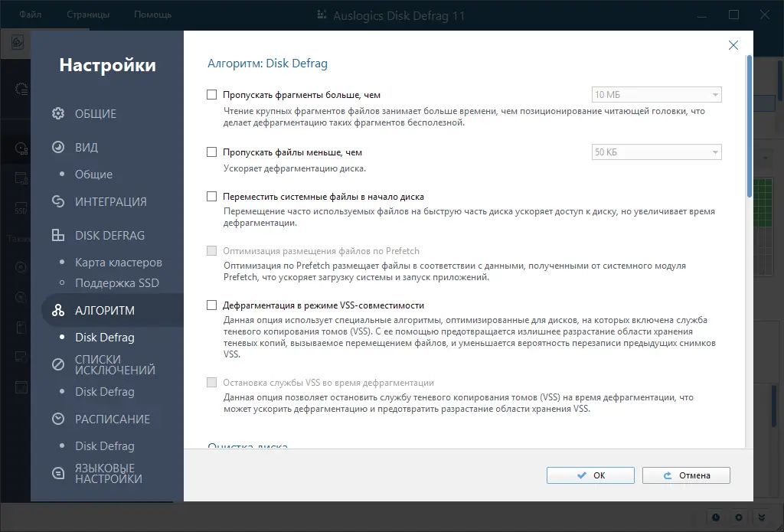Click the Auslogics logo icon in the main toolbar
Viewport: 784px width, 532px height.
coord(18,43)
